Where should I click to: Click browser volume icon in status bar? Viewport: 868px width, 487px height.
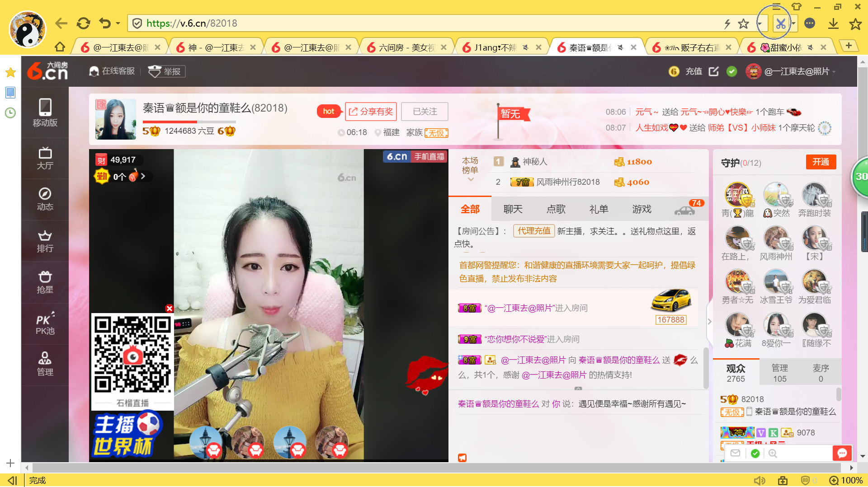click(759, 480)
